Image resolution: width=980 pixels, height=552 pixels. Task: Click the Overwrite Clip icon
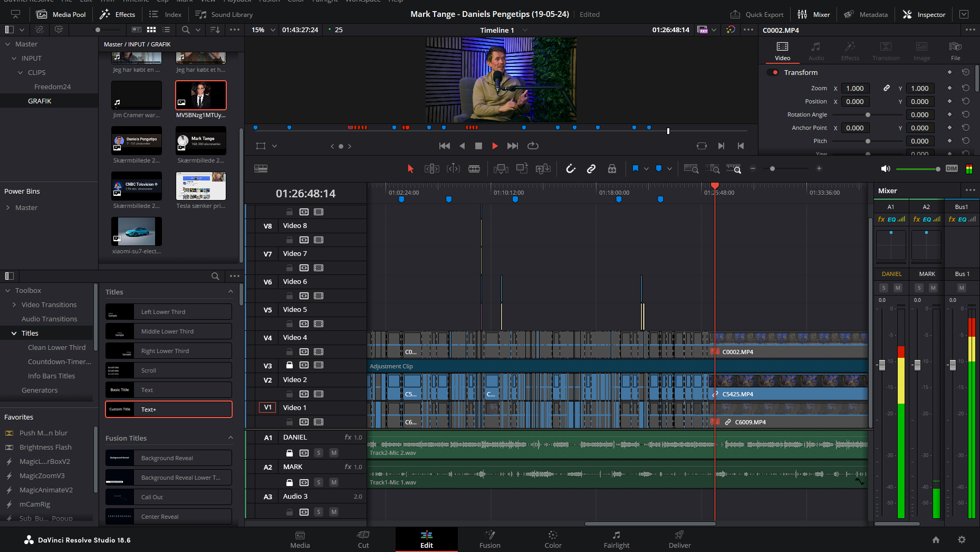click(x=522, y=168)
